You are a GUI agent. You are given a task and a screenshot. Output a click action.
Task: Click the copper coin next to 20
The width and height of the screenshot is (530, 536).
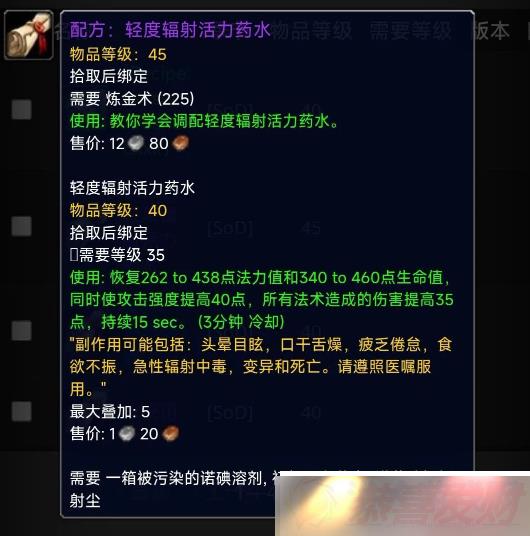(x=170, y=434)
